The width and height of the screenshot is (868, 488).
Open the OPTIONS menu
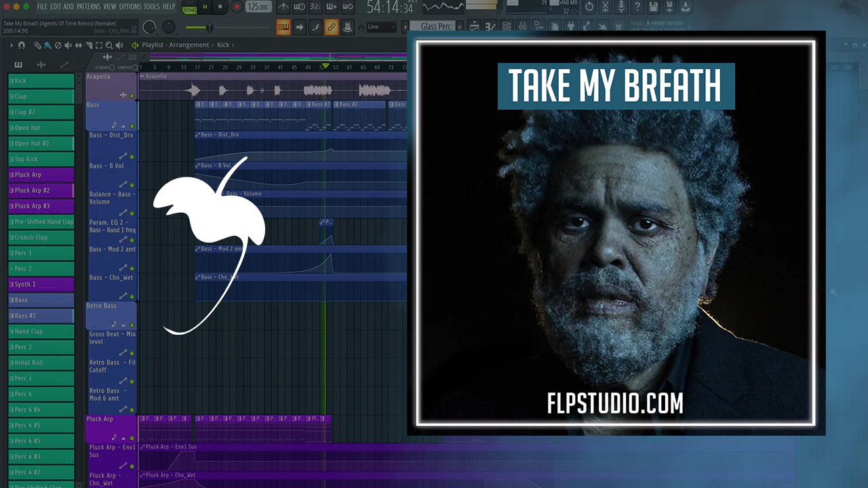[130, 7]
